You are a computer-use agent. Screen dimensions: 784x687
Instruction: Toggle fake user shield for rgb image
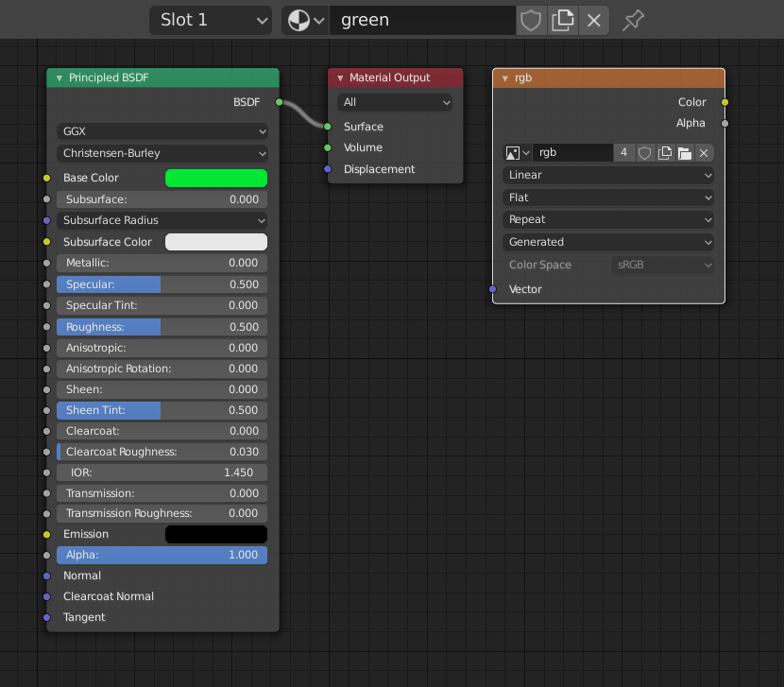pos(645,152)
